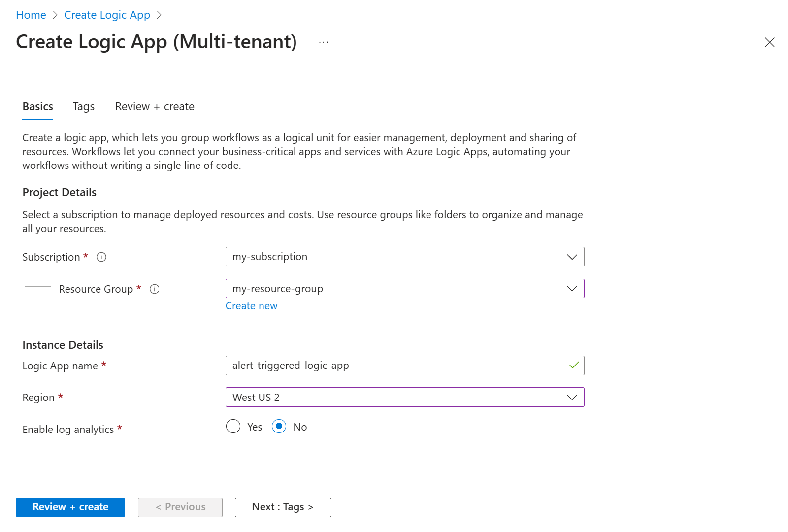Click the Create Logic App breadcrumb link

(107, 15)
